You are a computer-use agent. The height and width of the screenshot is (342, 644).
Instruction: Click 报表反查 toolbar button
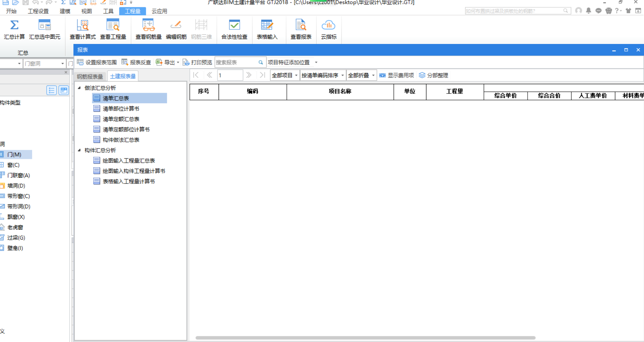(136, 62)
